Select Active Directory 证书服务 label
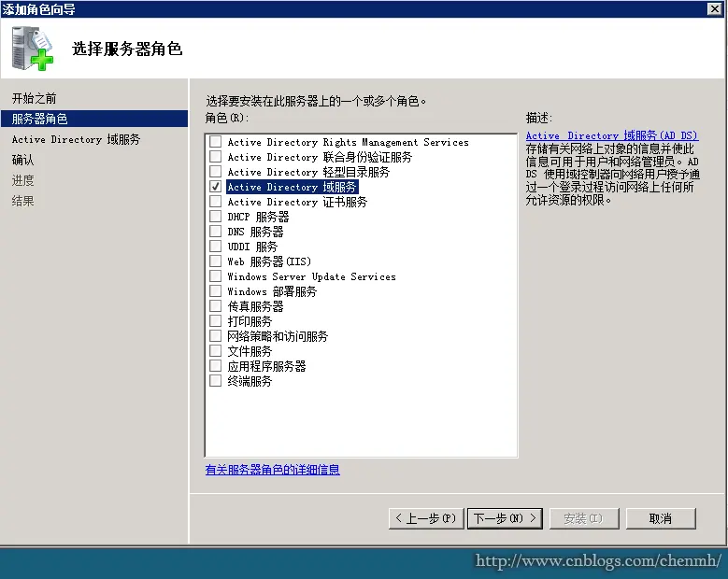Screen dimensions: 728x579 point(297,202)
